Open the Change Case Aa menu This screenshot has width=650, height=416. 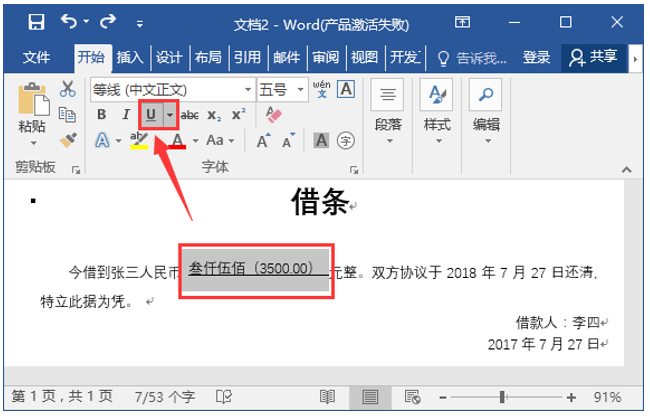(x=220, y=140)
